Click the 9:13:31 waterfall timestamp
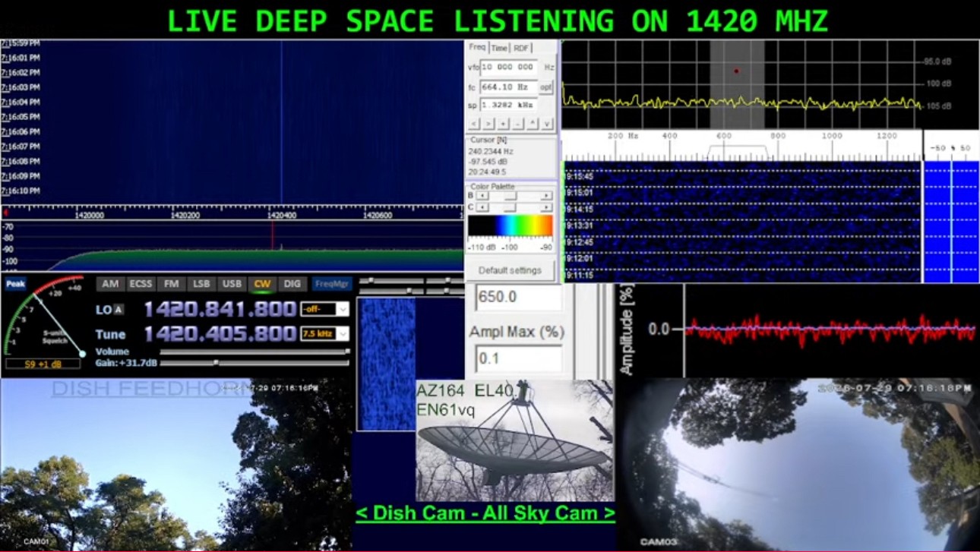 [579, 226]
